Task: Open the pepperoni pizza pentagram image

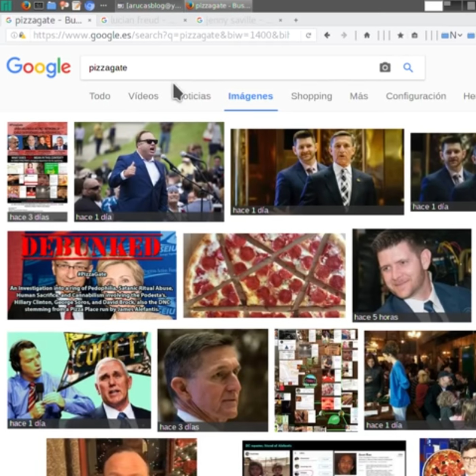Action: tap(265, 275)
